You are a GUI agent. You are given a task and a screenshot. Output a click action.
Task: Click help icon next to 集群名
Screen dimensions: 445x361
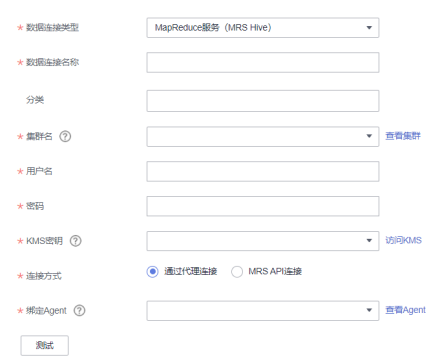65,136
